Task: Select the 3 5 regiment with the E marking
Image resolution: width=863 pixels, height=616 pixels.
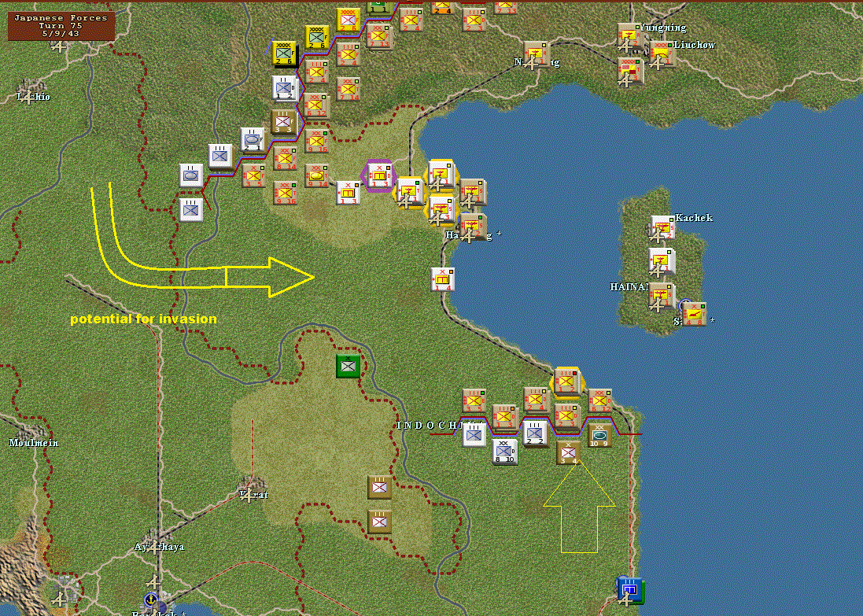Action: pos(474,400)
